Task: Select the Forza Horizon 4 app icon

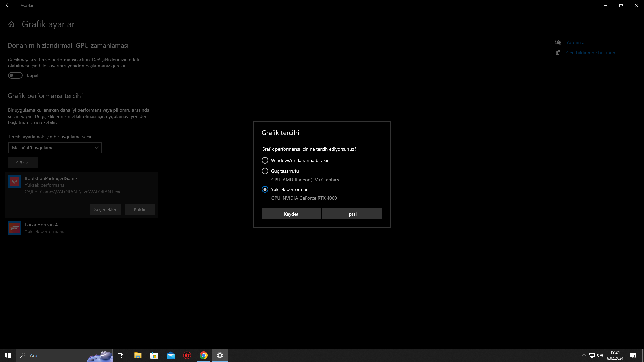Action: coord(15,228)
